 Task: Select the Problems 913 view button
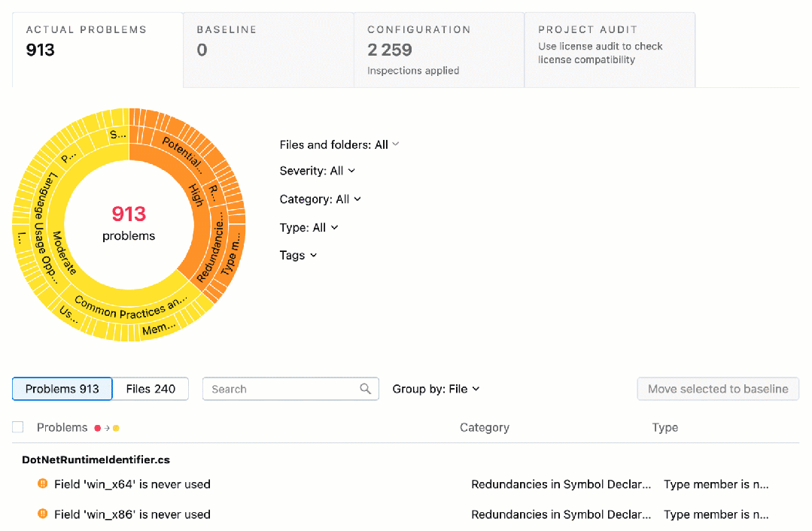(x=62, y=389)
